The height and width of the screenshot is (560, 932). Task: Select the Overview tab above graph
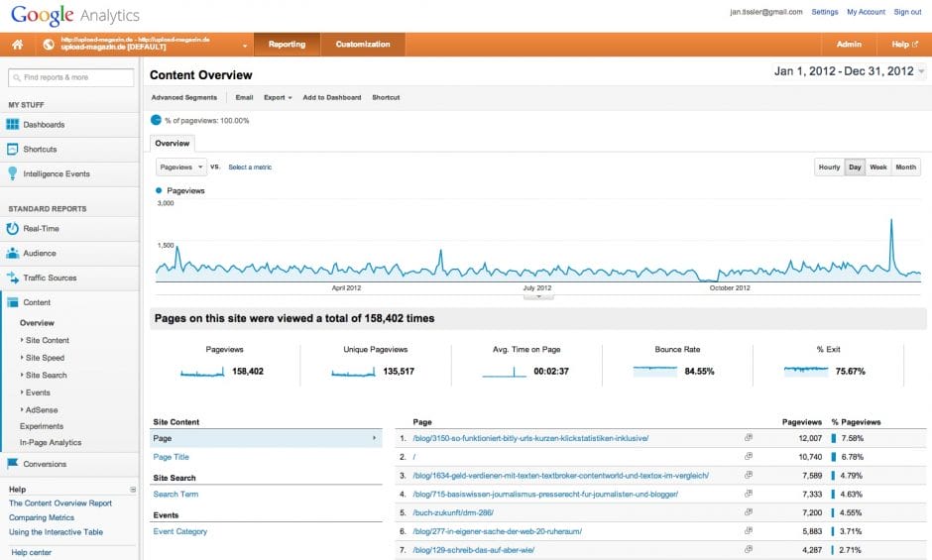(173, 144)
